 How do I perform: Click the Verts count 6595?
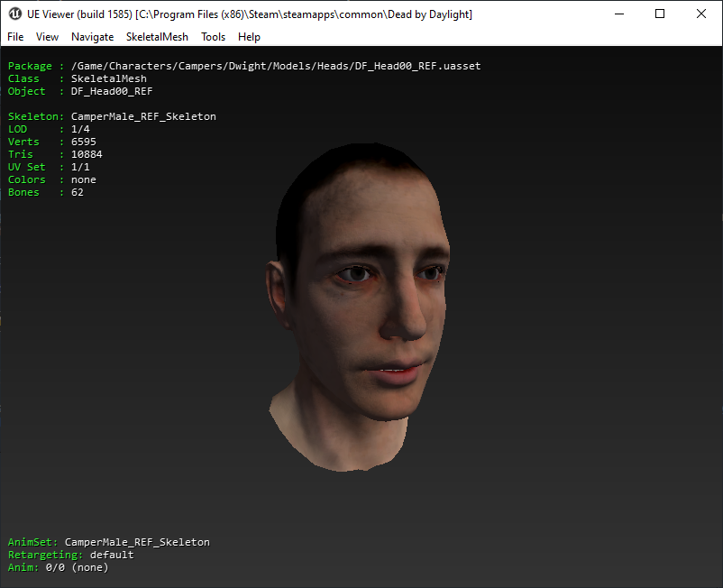point(84,142)
